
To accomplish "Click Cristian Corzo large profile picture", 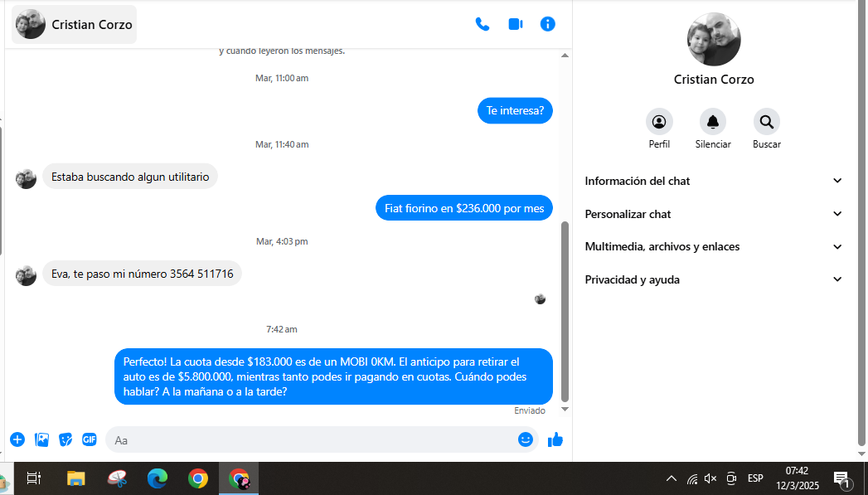I will (714, 39).
